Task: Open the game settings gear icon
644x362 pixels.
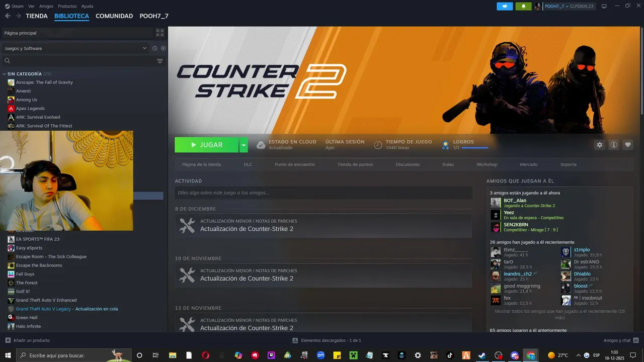Action: click(x=599, y=145)
